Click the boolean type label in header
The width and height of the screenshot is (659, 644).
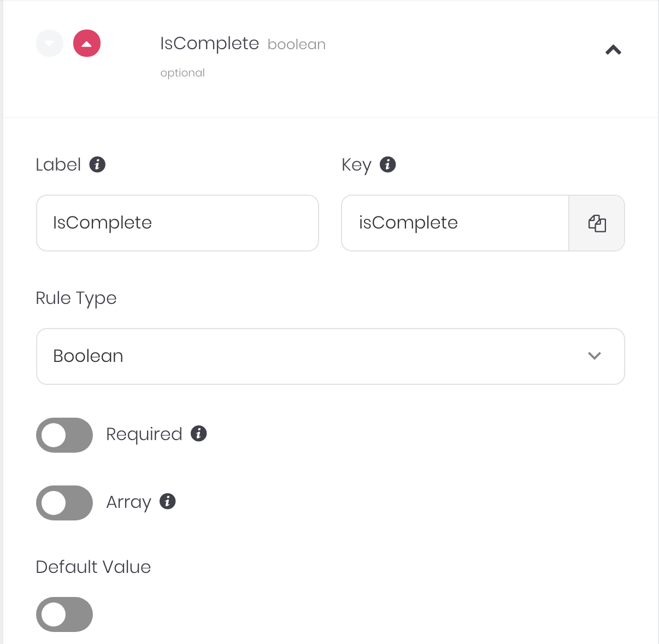tap(297, 44)
